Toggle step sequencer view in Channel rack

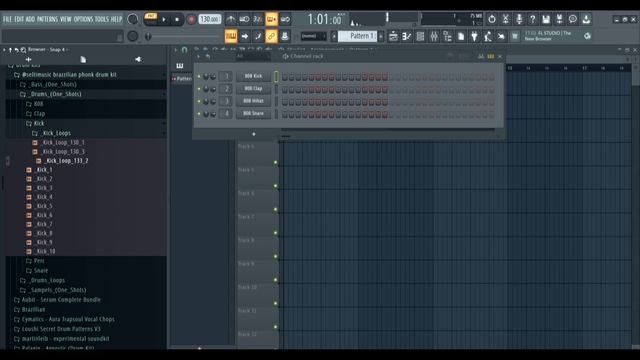tap(491, 56)
